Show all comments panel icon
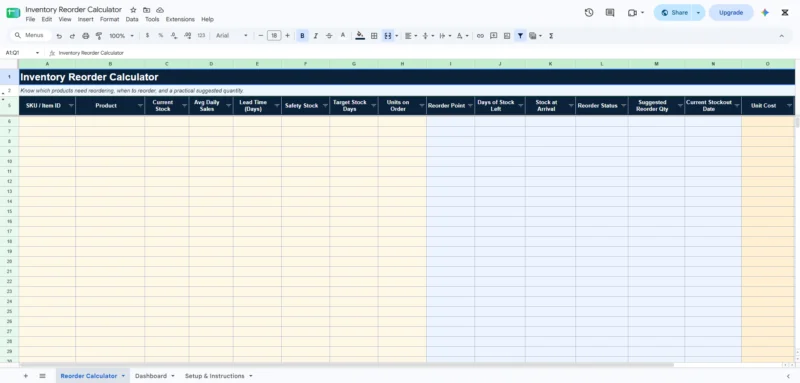The height and width of the screenshot is (383, 800). point(610,13)
